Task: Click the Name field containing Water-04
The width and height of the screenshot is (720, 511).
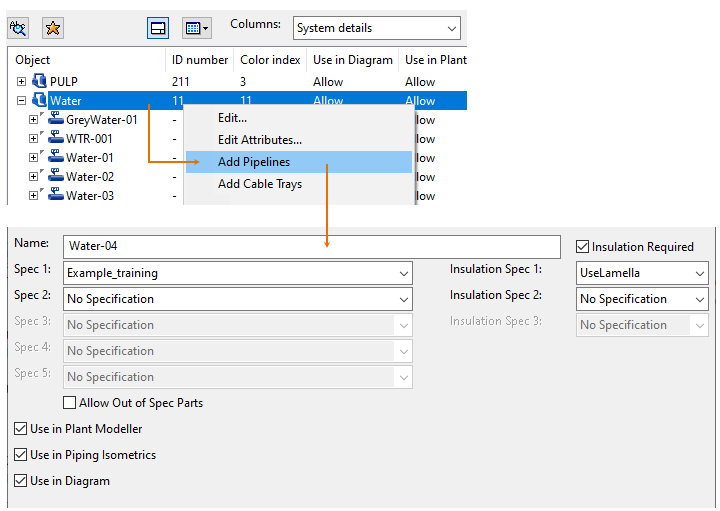Action: 312,247
